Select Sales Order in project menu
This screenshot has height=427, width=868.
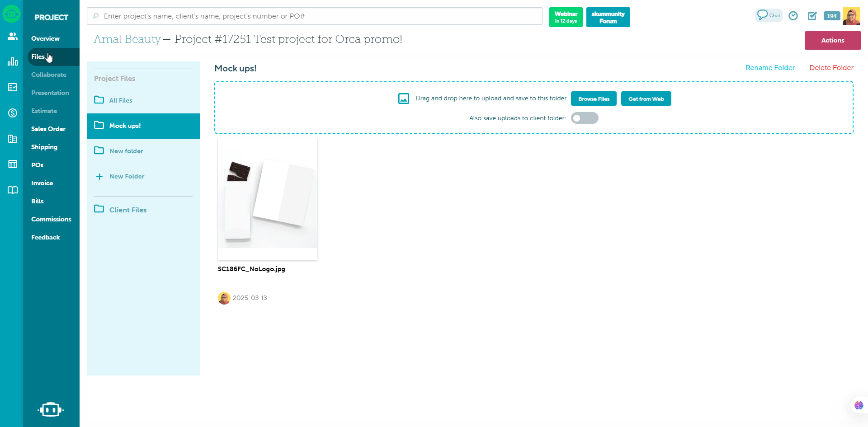[x=48, y=129]
